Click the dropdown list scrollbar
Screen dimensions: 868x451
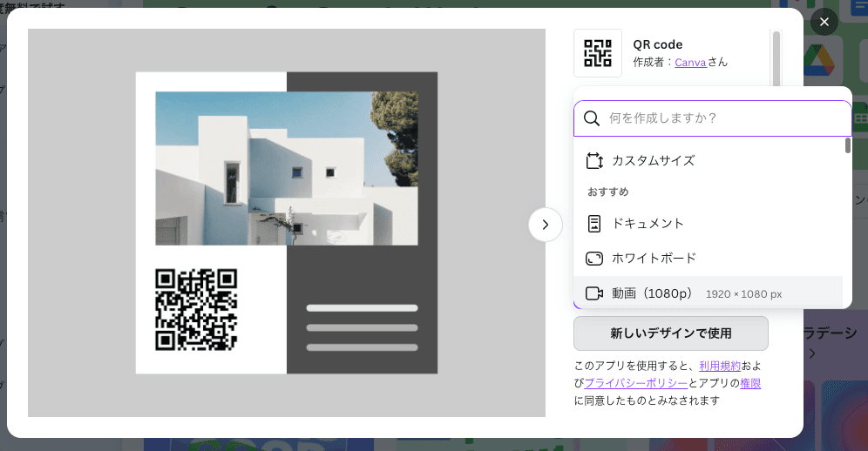pos(847,145)
